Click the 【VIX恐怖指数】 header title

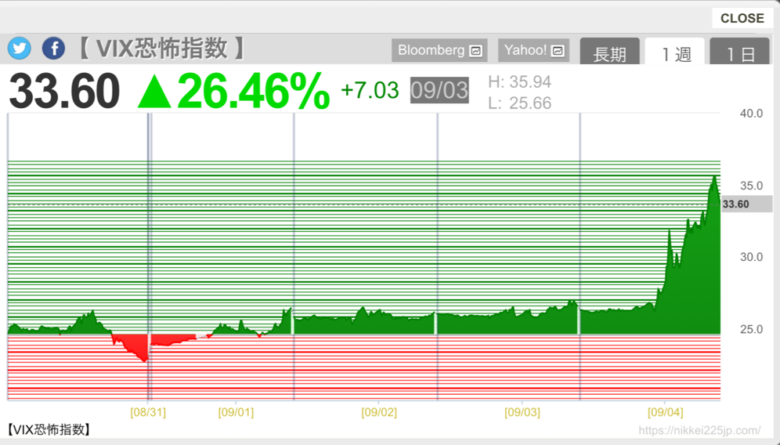160,49
